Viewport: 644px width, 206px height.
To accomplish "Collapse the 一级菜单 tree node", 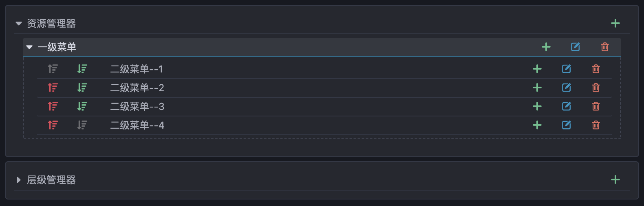I will click(29, 47).
